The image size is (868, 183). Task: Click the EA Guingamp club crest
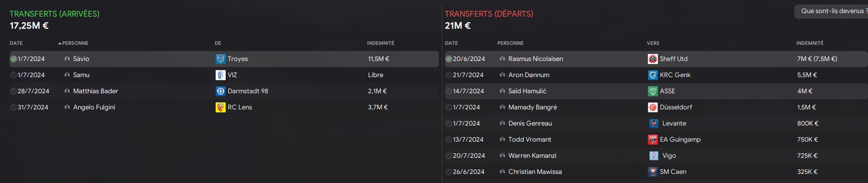click(x=652, y=140)
